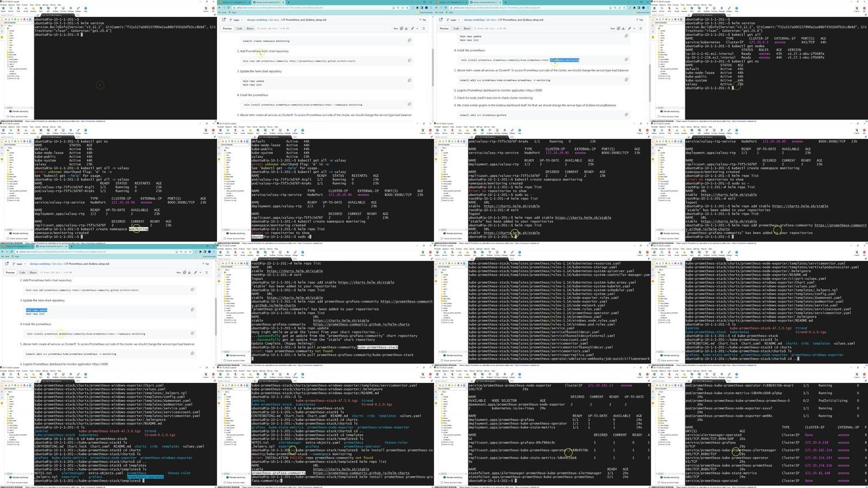868x488 pixels.
Task: Click the Raw button above the kubectl create namespace snippet
Action: coord(395,28)
